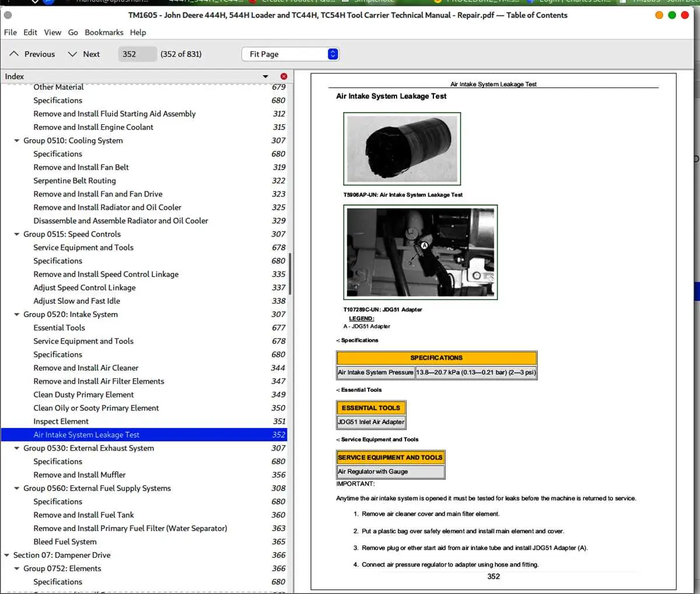Viewport: 700px width, 594px height.
Task: Select Serpentine Belt Routing entry
Action: pyautogui.click(x=74, y=181)
